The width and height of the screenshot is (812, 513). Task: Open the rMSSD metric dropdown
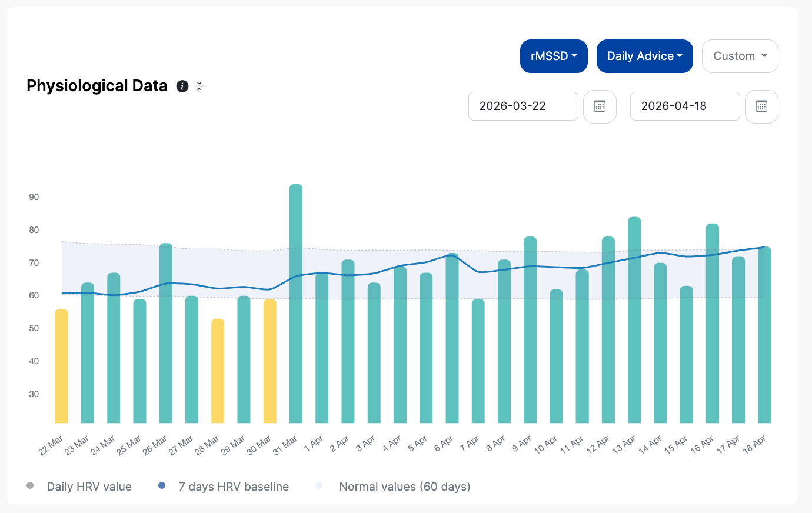(x=554, y=56)
